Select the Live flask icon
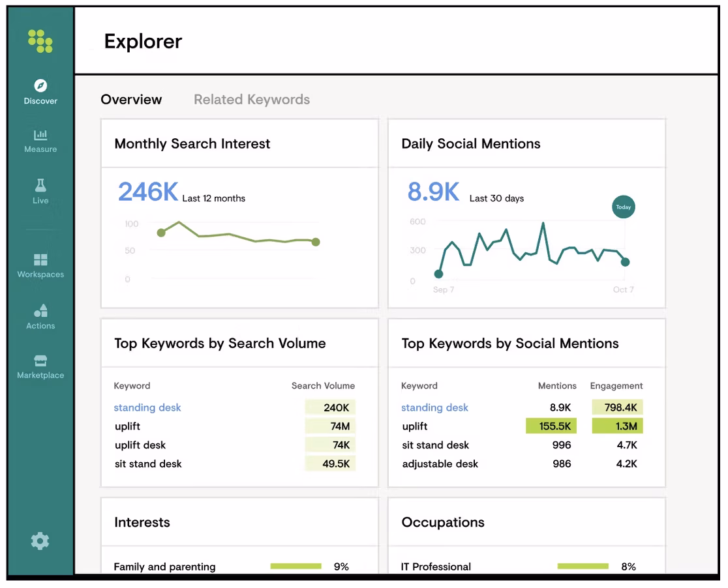Image resolution: width=728 pixels, height=588 pixels. click(40, 185)
